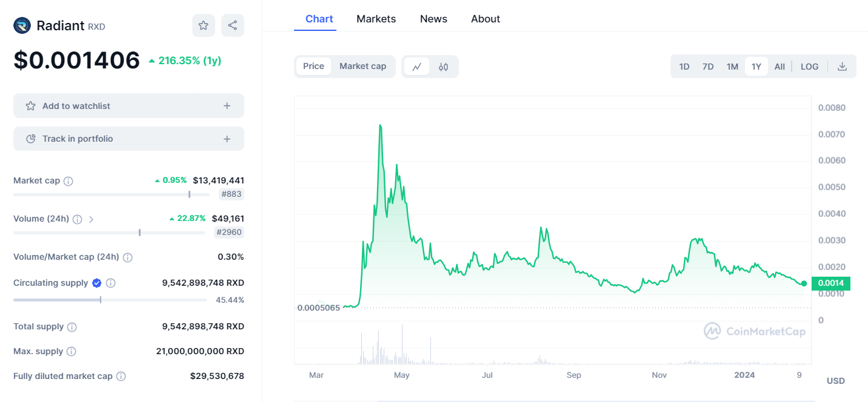The height and width of the screenshot is (402, 868).
Task: Click the May label on time axis
Action: [x=401, y=375]
